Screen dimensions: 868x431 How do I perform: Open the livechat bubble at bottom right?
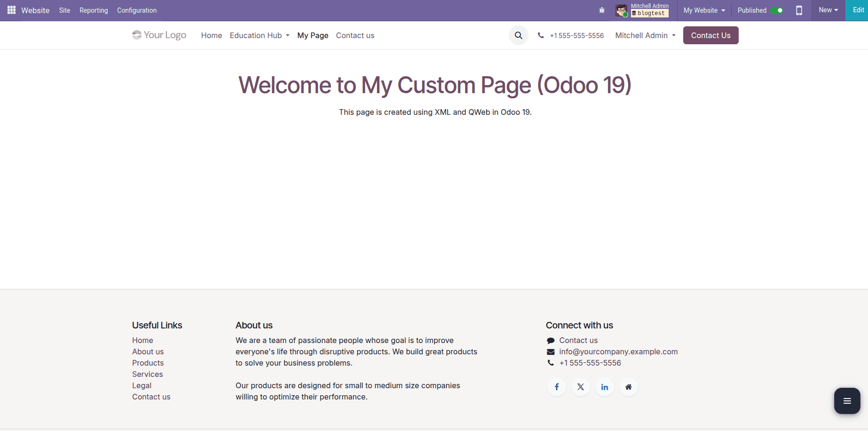(x=847, y=400)
